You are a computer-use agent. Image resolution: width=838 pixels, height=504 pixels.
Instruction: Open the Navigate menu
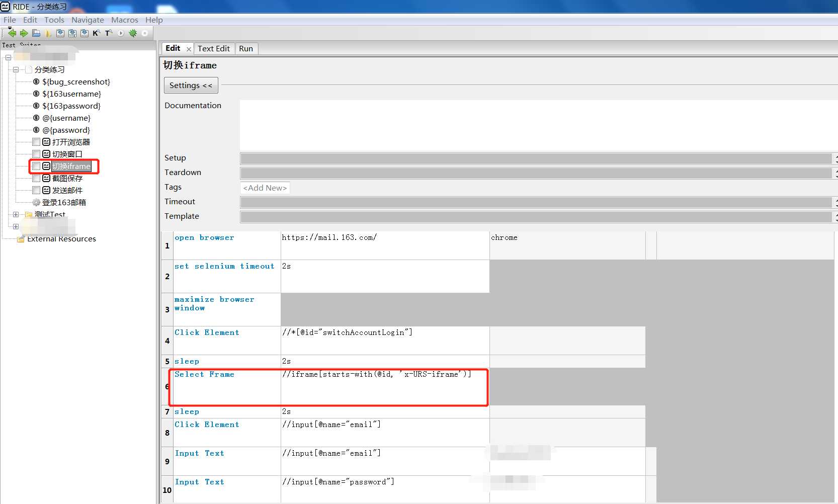click(88, 20)
